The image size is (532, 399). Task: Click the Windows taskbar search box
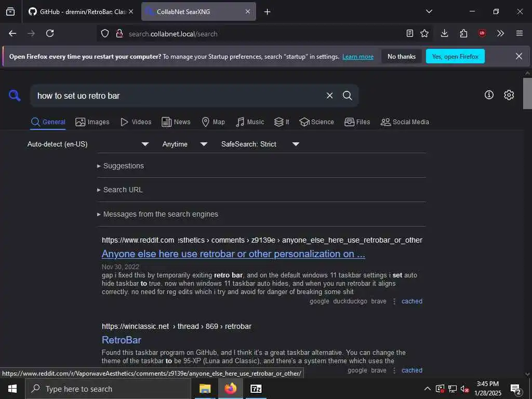[108, 389]
